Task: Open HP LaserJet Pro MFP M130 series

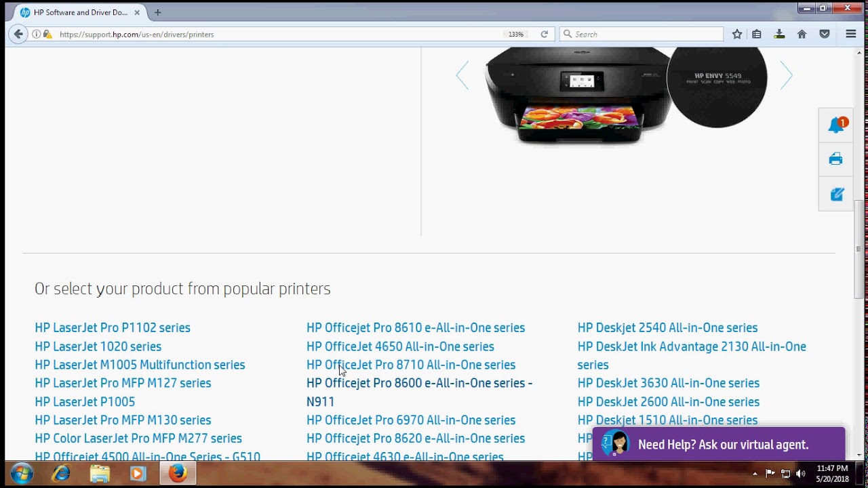Action: pos(123,420)
